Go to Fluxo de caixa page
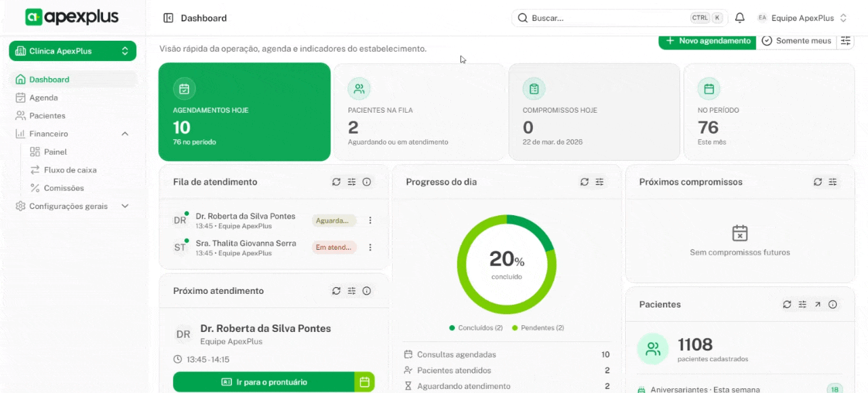868x393 pixels. point(70,170)
